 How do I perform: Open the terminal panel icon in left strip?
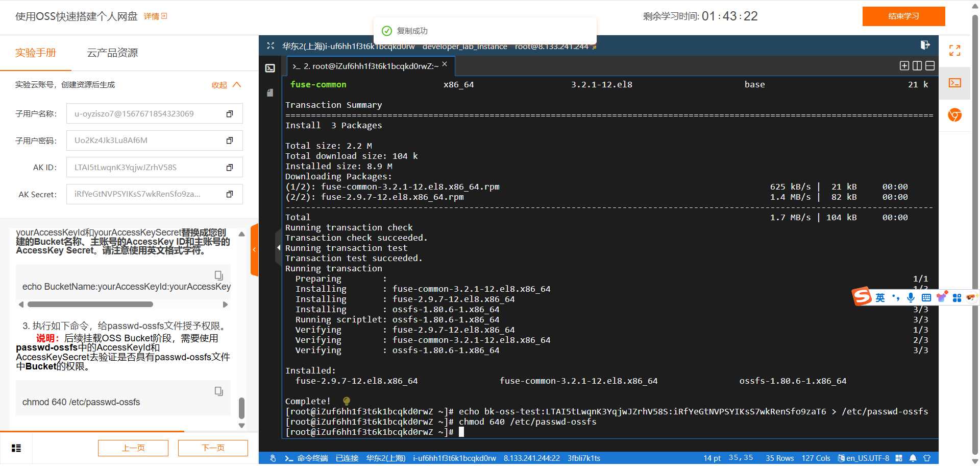pyautogui.click(x=271, y=68)
